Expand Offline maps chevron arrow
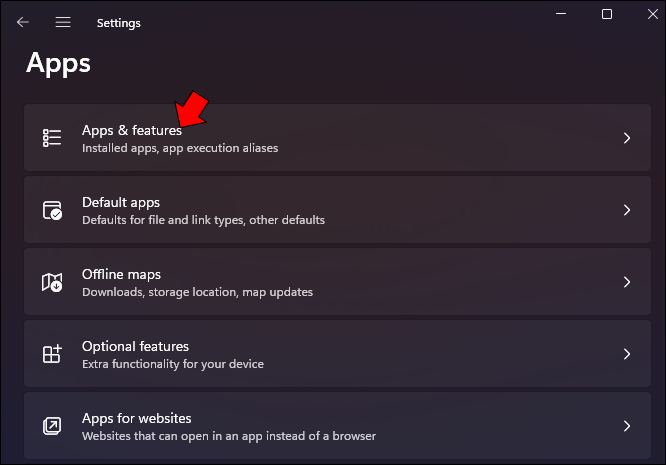The image size is (666, 465). pos(627,282)
